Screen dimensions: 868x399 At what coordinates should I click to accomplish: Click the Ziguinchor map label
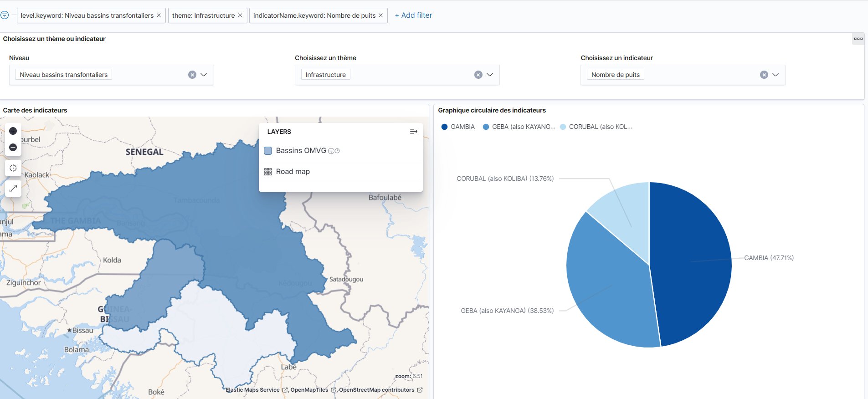coord(24,282)
